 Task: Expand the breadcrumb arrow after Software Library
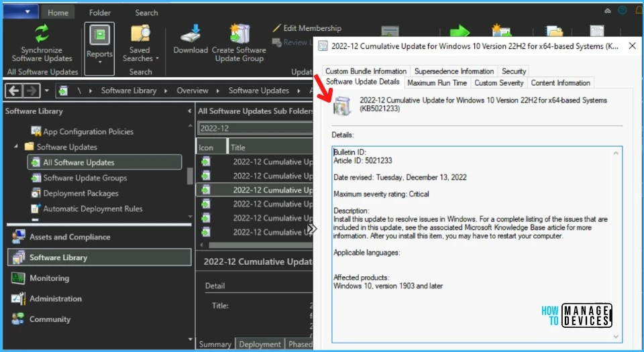tap(166, 91)
